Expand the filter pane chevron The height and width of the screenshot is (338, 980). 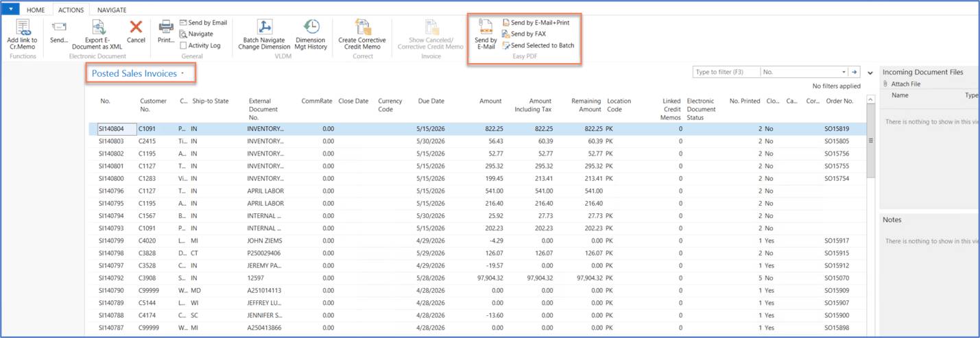[x=870, y=73]
